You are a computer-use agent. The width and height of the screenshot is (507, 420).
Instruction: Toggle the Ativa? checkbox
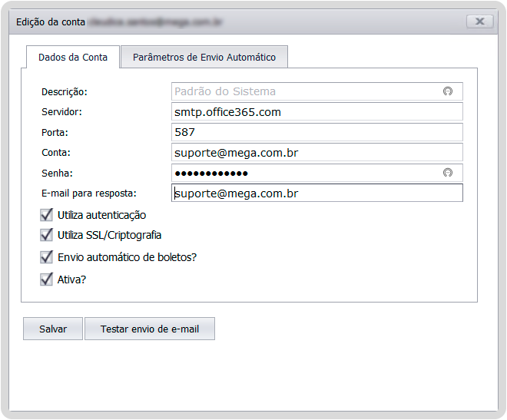(x=47, y=279)
